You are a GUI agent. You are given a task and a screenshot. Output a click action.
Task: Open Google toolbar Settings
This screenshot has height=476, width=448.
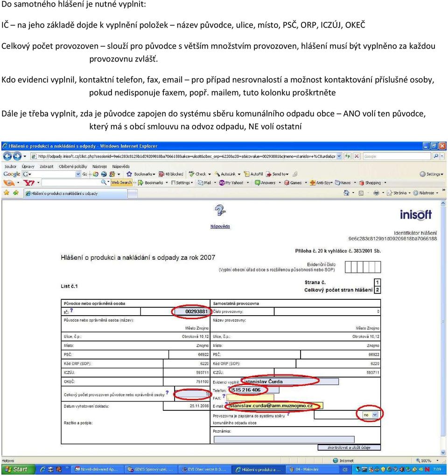click(432, 174)
